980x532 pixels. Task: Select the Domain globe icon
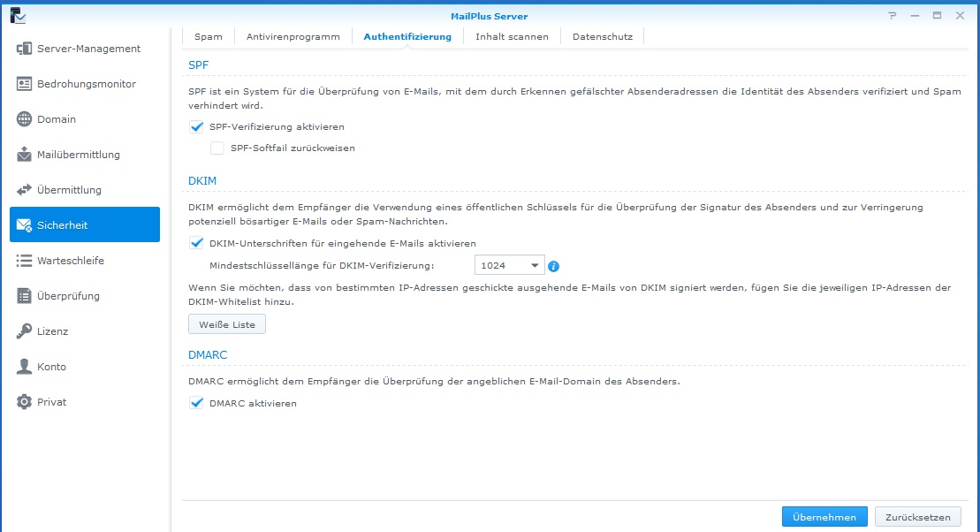[x=24, y=119]
